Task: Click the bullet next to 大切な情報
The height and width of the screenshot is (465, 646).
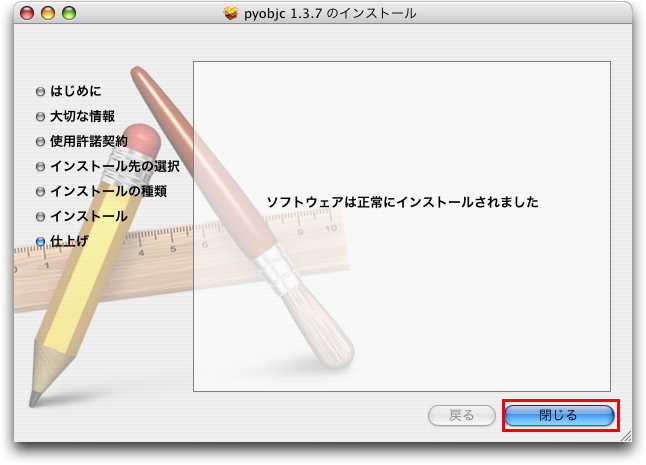Action: (40, 117)
